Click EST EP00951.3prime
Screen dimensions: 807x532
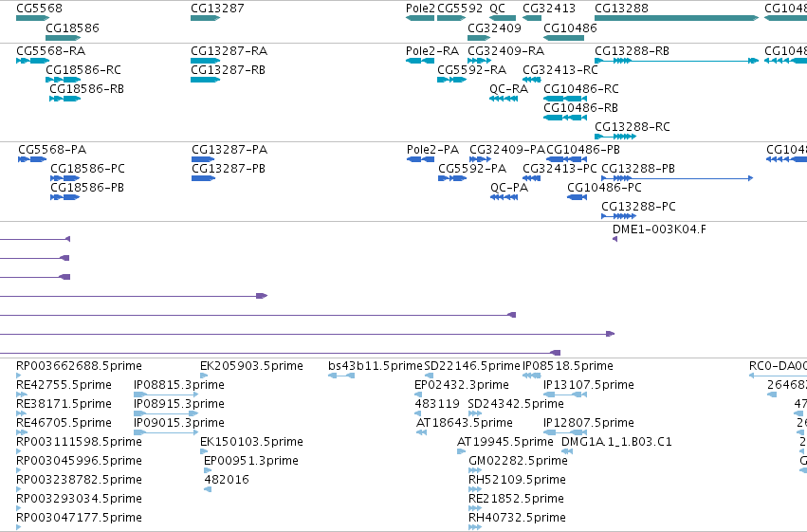(x=251, y=461)
